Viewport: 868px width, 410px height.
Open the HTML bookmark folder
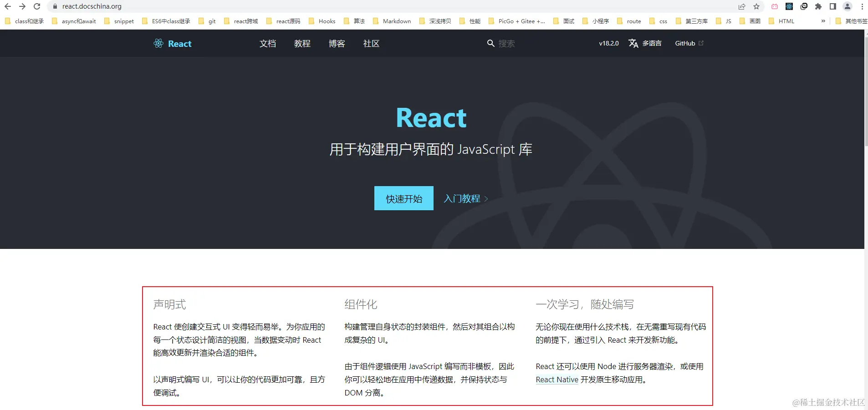point(781,21)
